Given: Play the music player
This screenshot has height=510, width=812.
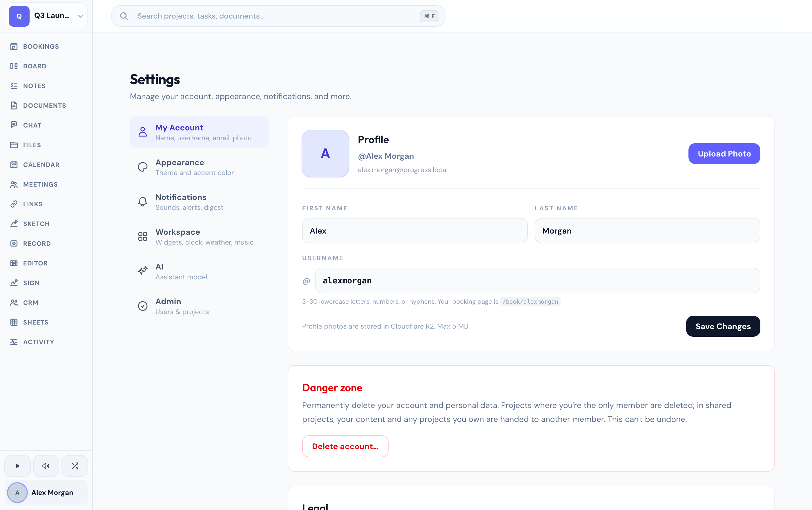Looking at the screenshot, I should tap(17, 466).
